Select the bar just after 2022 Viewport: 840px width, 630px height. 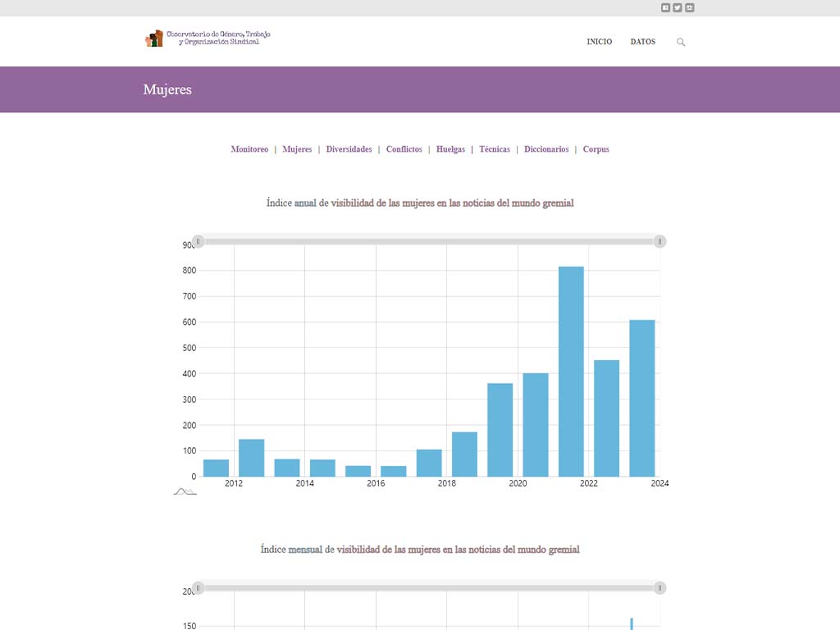click(x=606, y=418)
